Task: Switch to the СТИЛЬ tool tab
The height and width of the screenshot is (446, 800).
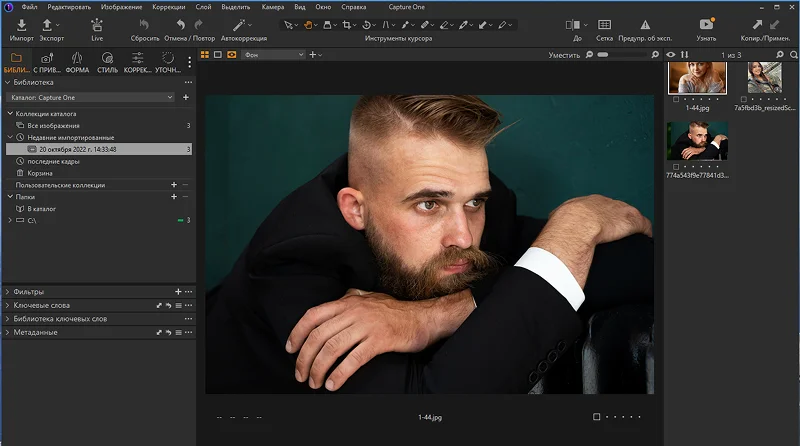Action: click(105, 60)
